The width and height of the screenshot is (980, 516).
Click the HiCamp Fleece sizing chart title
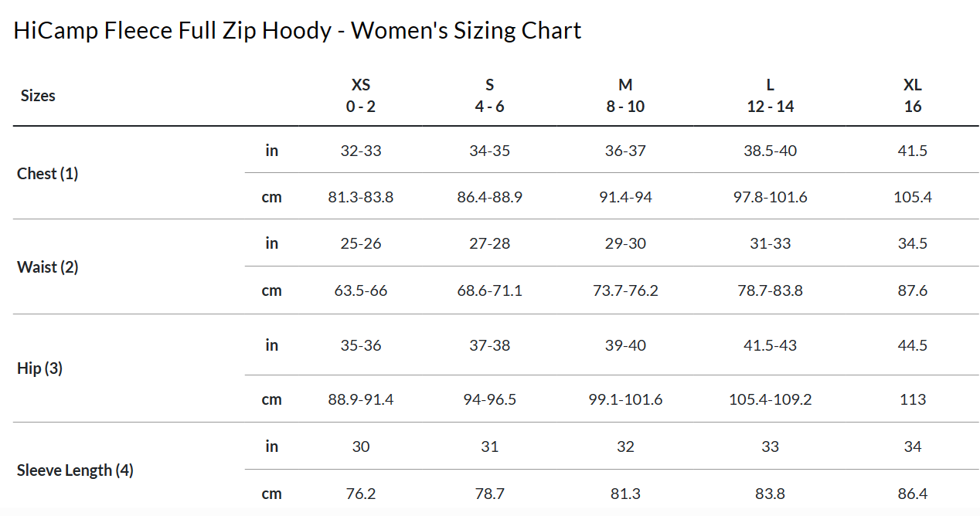[298, 30]
